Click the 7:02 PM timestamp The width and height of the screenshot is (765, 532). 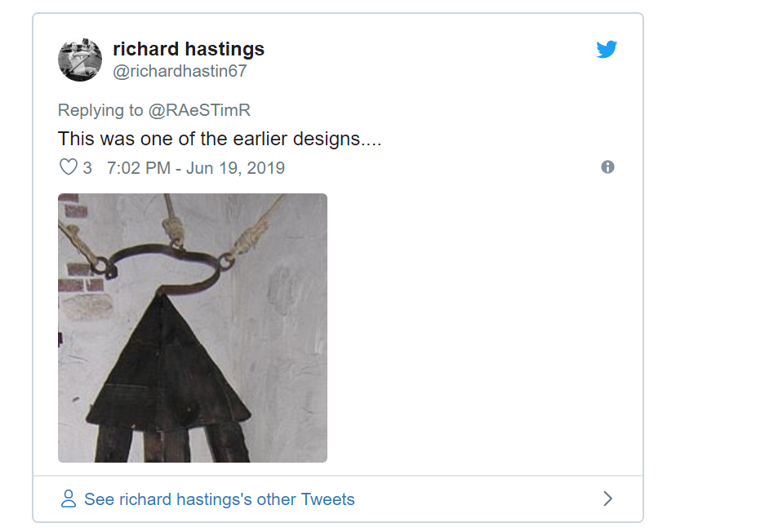point(138,168)
